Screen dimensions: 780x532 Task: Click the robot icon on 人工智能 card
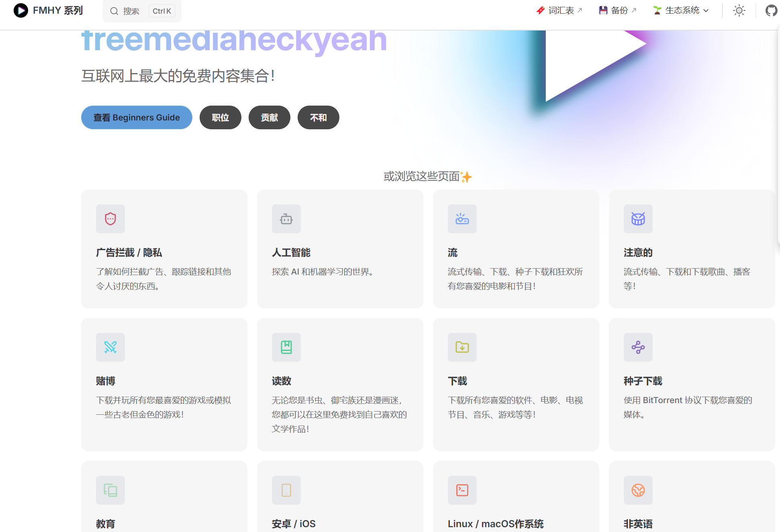point(286,219)
